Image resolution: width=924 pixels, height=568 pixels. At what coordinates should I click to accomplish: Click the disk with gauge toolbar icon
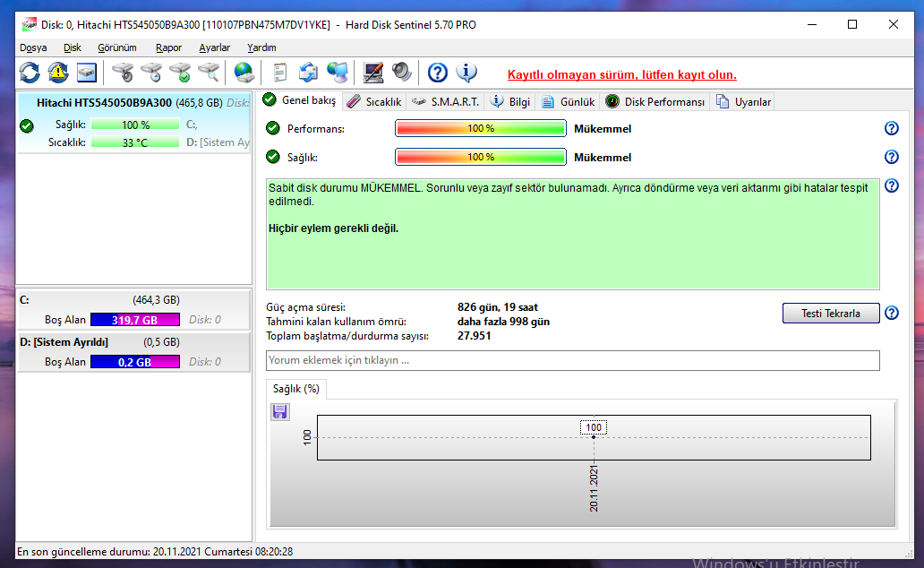123,73
